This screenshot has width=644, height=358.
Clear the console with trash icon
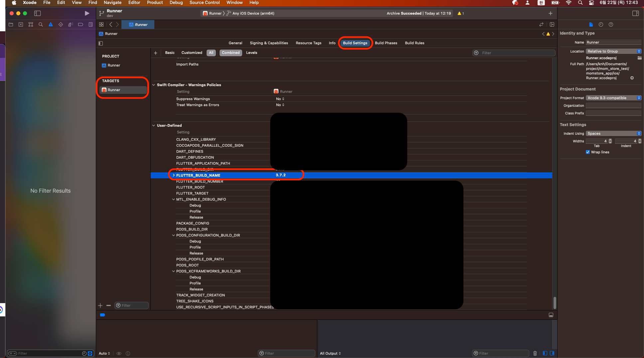point(535,353)
